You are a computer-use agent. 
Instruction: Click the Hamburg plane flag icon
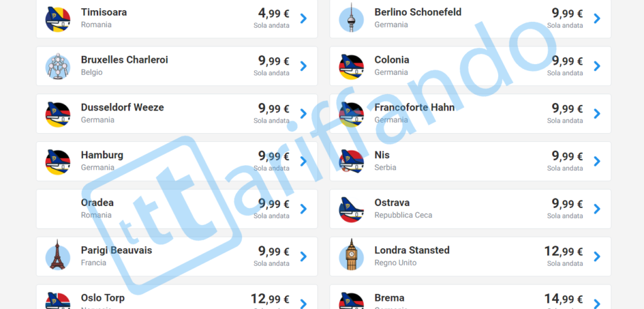point(58,161)
